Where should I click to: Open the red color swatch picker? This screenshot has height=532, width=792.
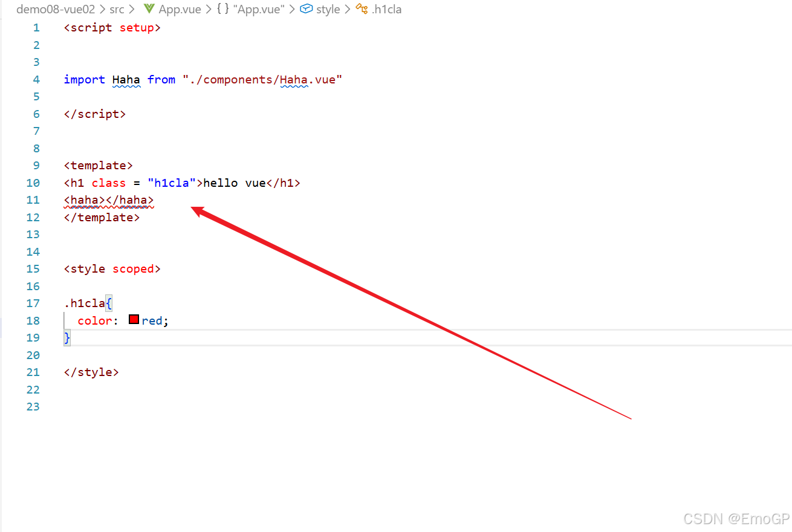[x=134, y=320]
